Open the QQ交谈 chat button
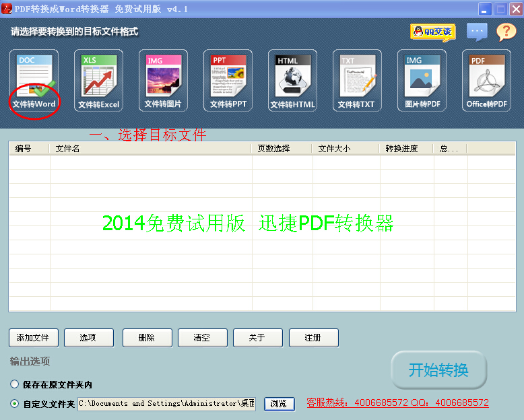Image resolution: width=524 pixels, height=420 pixels. point(433,32)
